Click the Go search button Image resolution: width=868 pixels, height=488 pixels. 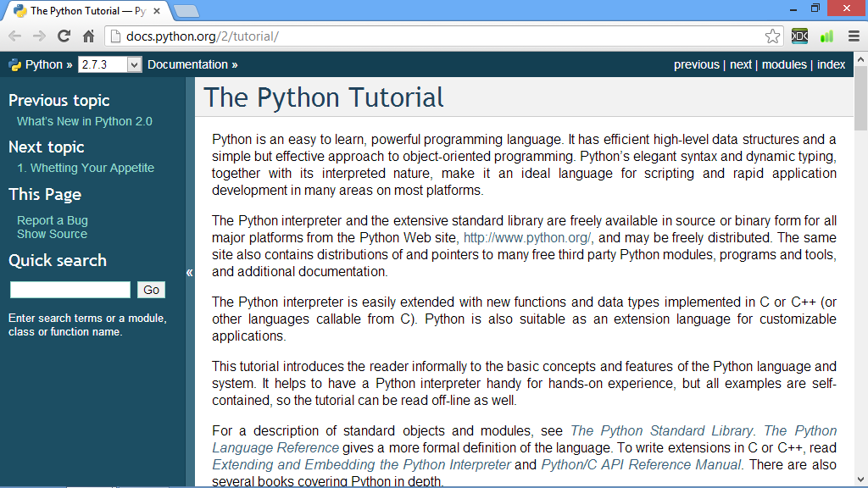(151, 290)
